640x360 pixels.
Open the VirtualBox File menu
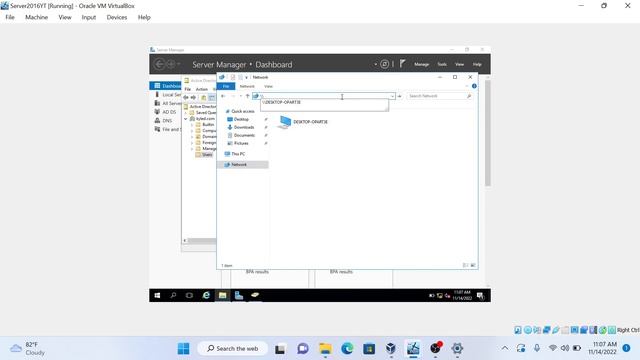10,17
